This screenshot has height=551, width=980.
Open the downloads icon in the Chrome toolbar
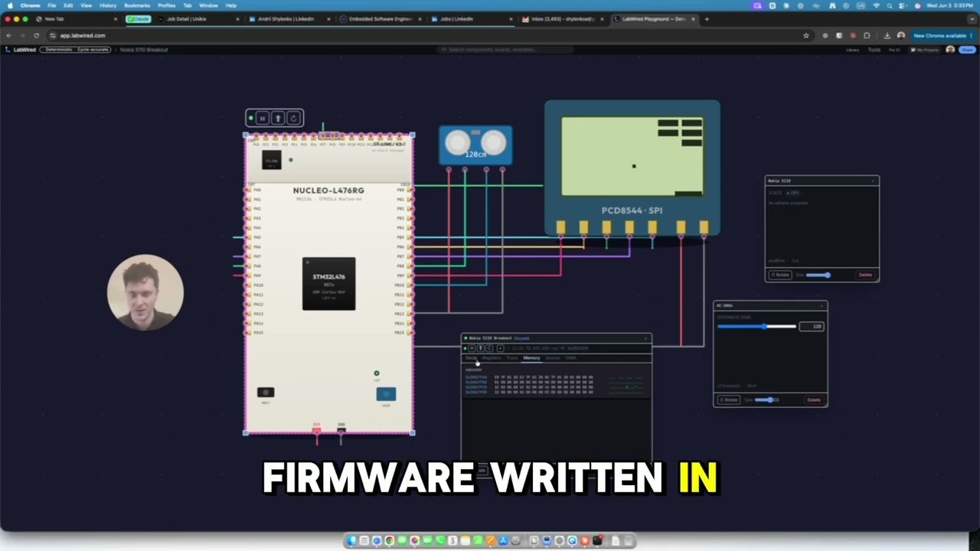point(887,35)
